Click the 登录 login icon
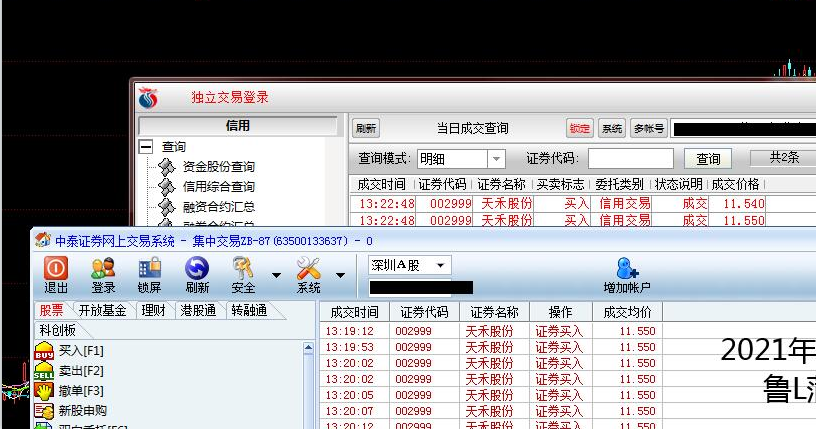The height and width of the screenshot is (429, 816). (x=103, y=269)
